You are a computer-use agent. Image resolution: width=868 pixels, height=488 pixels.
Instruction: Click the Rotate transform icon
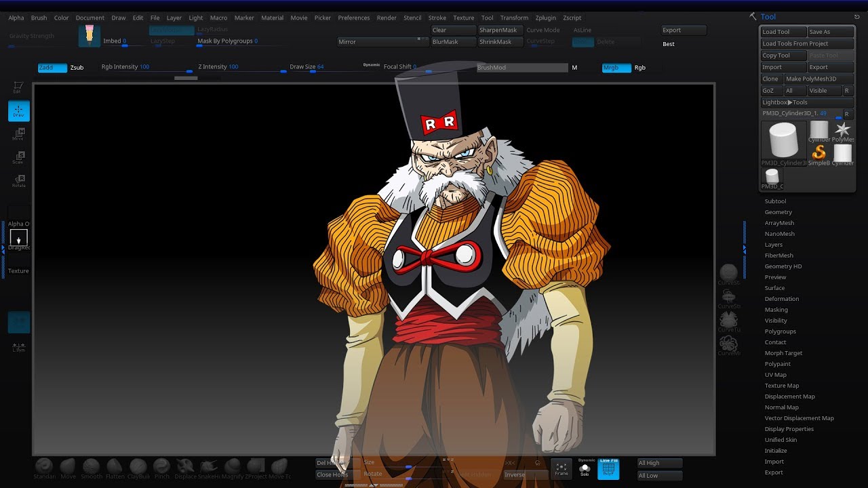click(x=18, y=181)
